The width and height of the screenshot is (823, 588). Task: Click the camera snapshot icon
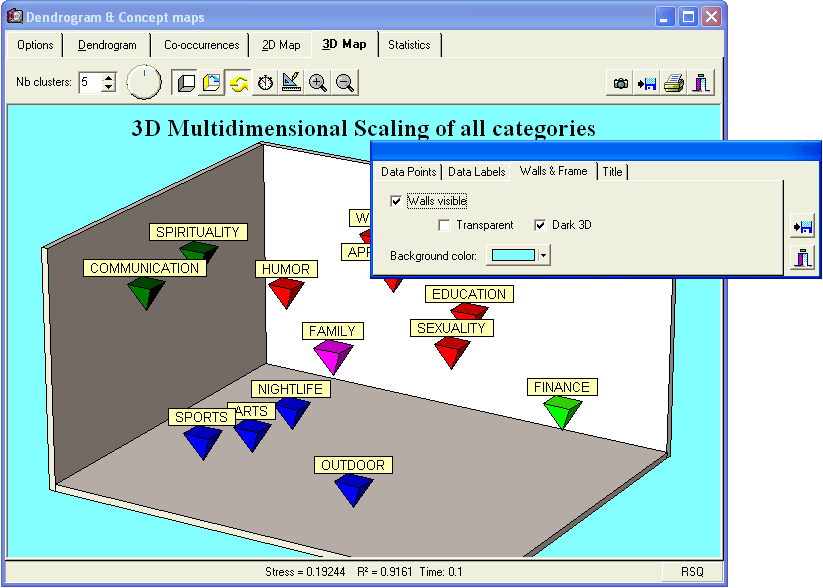tap(621, 84)
